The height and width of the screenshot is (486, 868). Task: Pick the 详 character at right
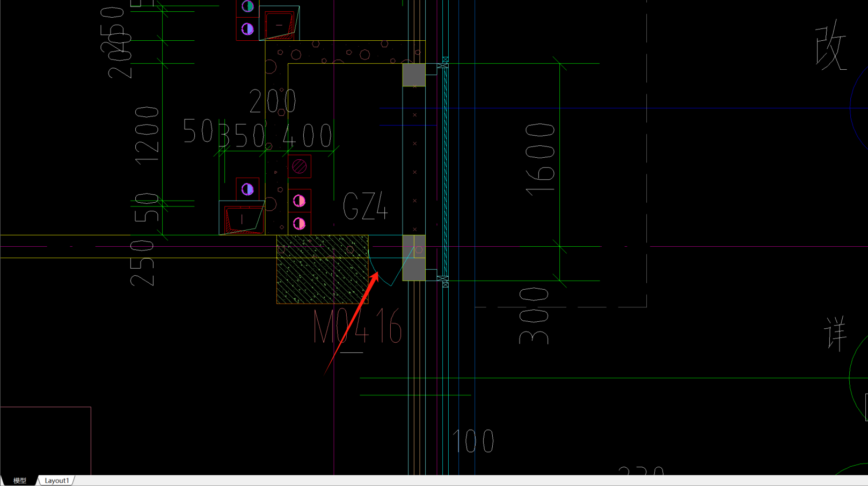click(835, 333)
